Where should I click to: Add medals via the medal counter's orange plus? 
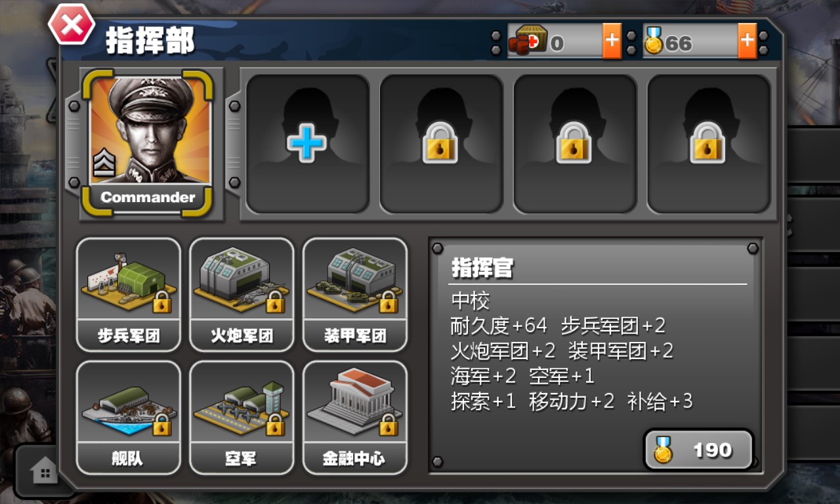[x=747, y=41]
